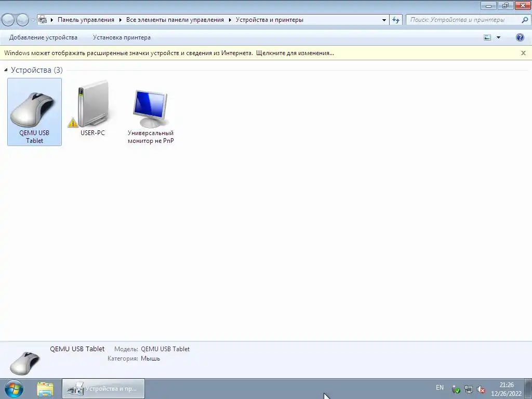Click the Устройства (3) group header
Screen dimensions: 532x399
pos(37,70)
